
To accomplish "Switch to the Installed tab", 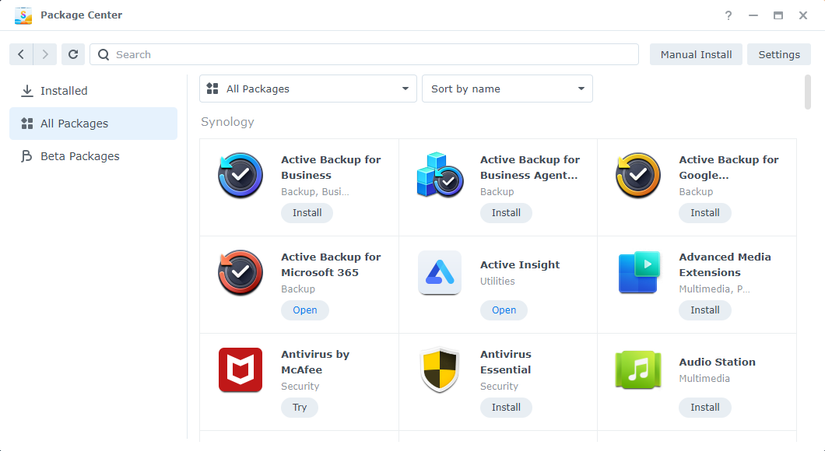I will point(64,91).
